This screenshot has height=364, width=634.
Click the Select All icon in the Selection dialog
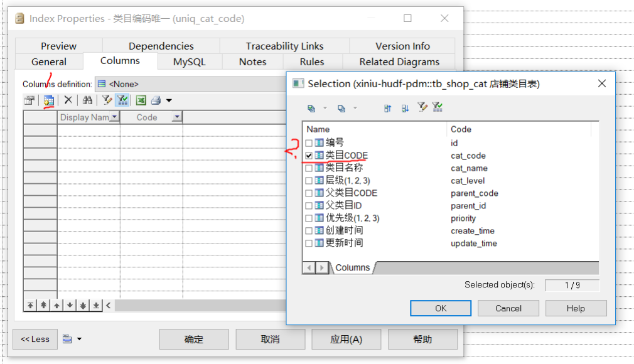[x=311, y=109]
